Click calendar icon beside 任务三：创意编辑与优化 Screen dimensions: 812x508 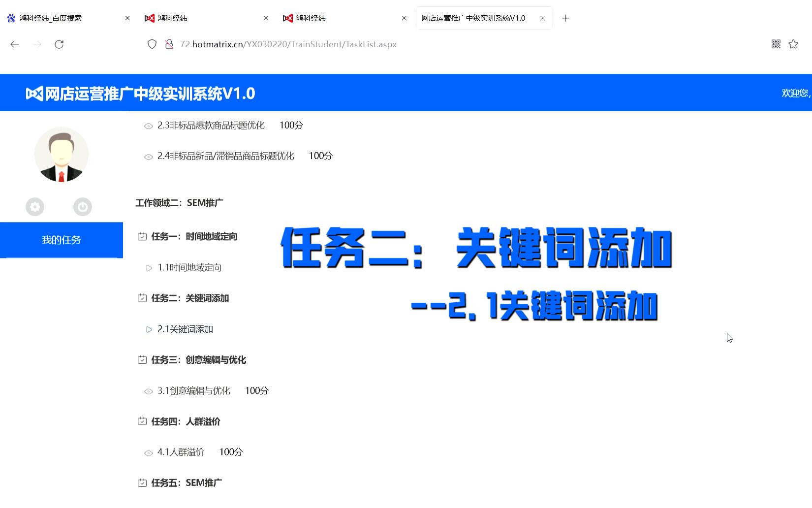pos(142,360)
